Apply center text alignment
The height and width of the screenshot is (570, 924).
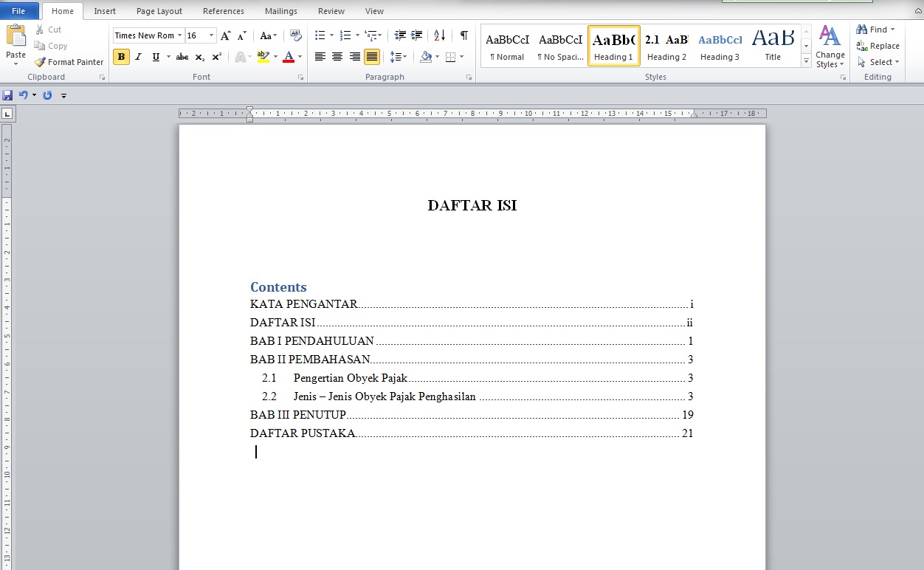pyautogui.click(x=337, y=57)
